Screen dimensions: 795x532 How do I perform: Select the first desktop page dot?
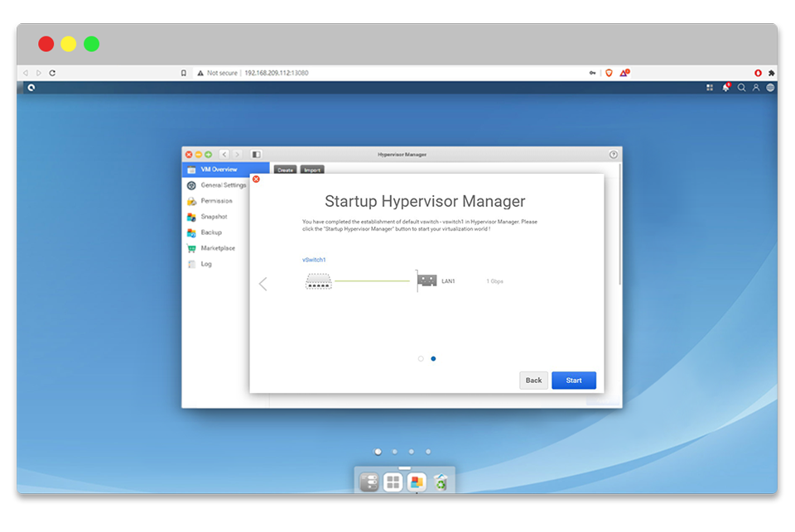[378, 452]
